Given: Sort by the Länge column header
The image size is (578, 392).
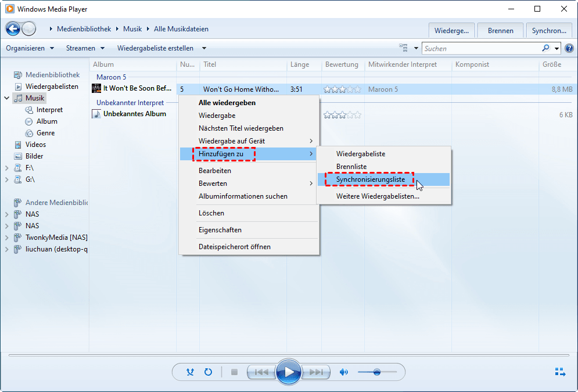Looking at the screenshot, I should point(305,64).
